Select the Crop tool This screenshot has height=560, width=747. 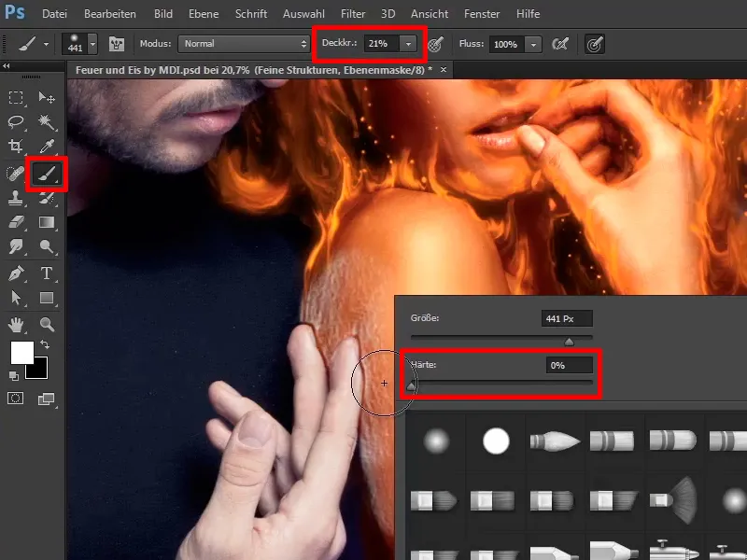(16, 147)
